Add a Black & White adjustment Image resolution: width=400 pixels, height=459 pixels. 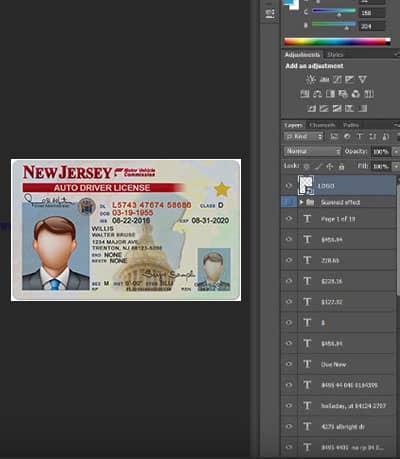tap(330, 94)
